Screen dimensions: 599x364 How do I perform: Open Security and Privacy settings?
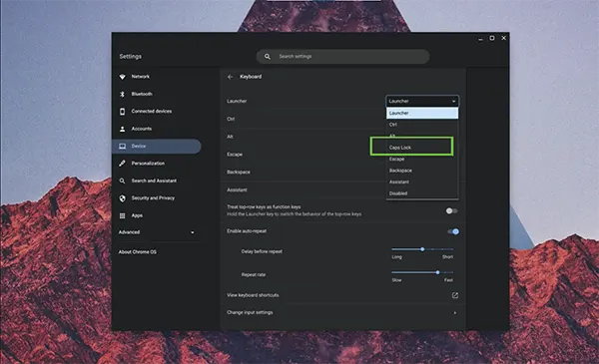[x=153, y=198]
